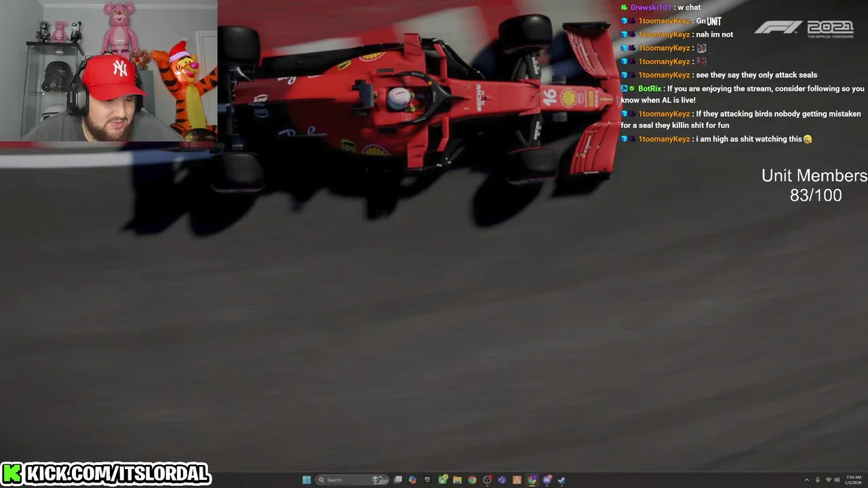Open Epic Games Launcher taskbar icon
The height and width of the screenshot is (488, 868).
pyautogui.click(x=427, y=480)
